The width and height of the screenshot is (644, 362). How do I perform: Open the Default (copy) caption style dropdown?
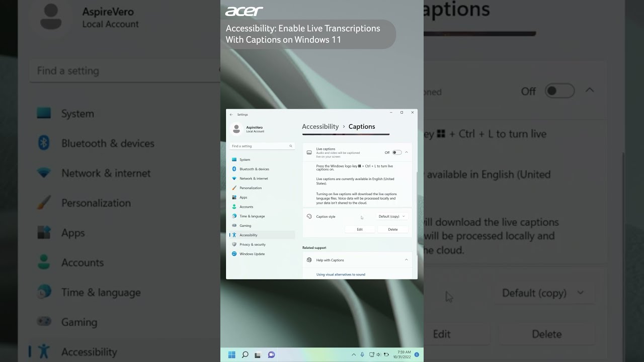392,217
